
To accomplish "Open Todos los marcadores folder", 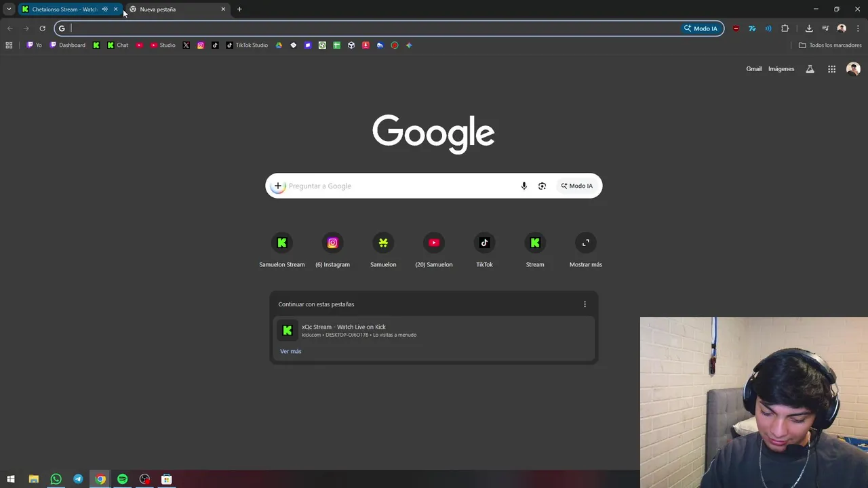I will coord(830,45).
